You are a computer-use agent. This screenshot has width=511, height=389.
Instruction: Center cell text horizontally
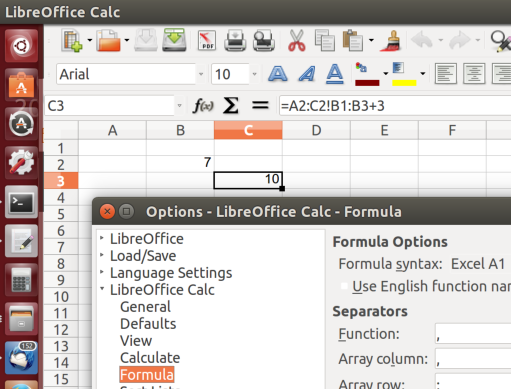coord(474,74)
